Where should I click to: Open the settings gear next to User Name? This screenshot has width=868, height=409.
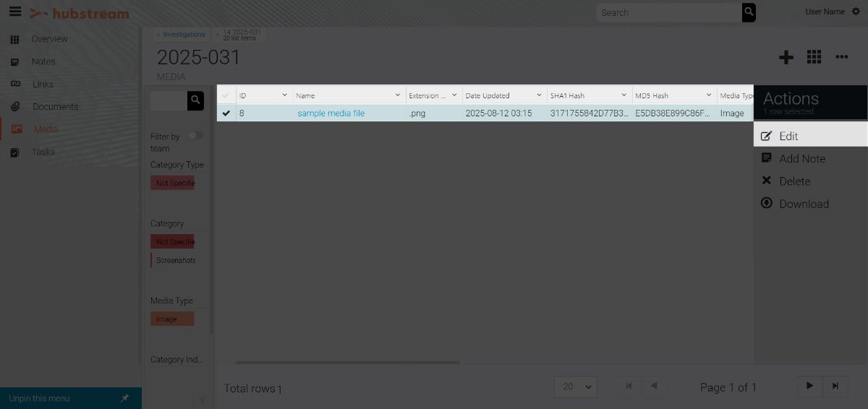tap(856, 12)
